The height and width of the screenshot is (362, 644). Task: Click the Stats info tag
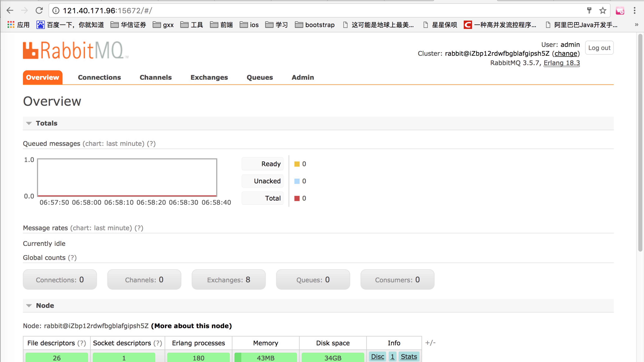click(x=409, y=357)
